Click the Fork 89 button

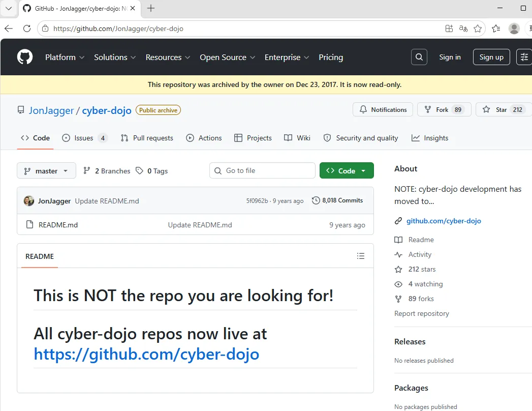[444, 109]
